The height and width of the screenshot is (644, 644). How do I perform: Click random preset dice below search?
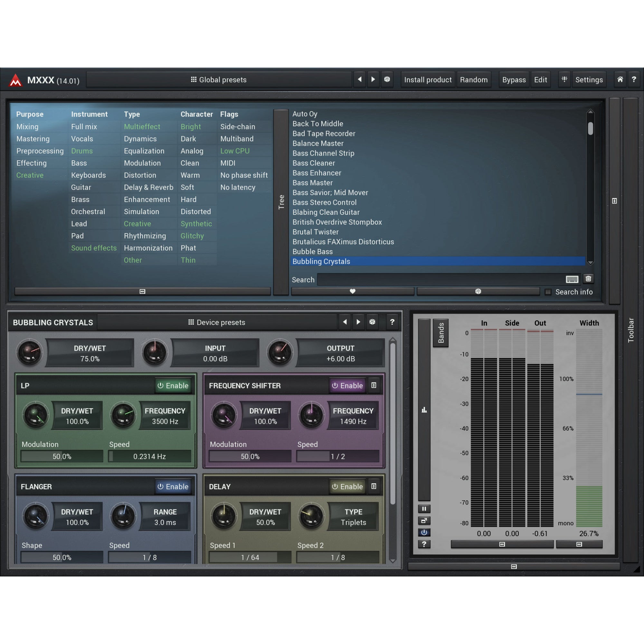pos(478,291)
